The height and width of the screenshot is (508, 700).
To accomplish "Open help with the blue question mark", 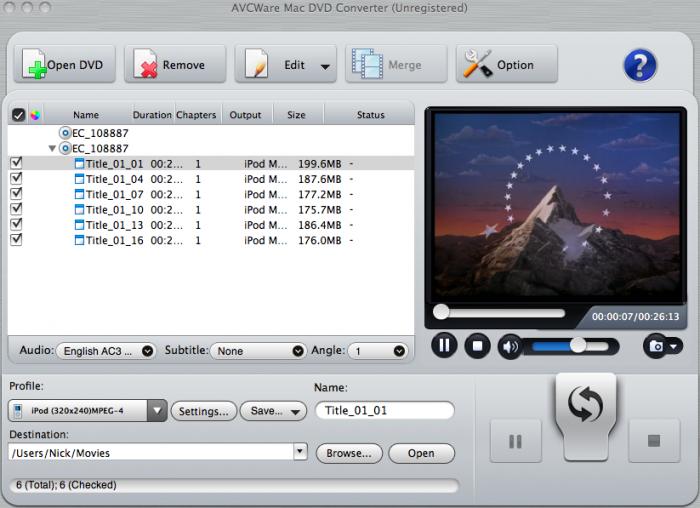I will click(x=640, y=65).
